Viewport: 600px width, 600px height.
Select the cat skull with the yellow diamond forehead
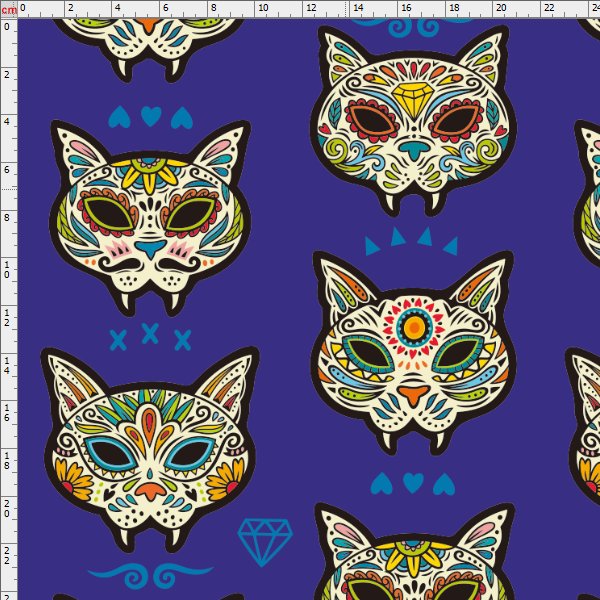[x=413, y=121]
